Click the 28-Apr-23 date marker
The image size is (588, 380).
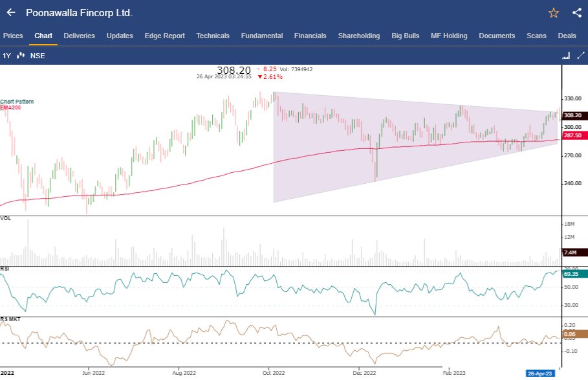539,374
